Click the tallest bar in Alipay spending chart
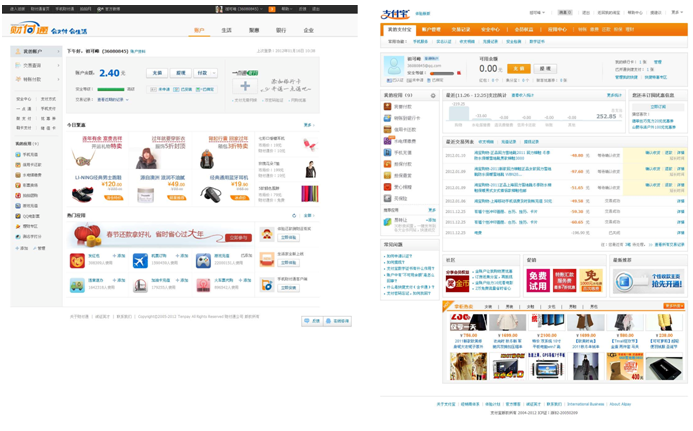This screenshot has width=693, height=431. 459,112
